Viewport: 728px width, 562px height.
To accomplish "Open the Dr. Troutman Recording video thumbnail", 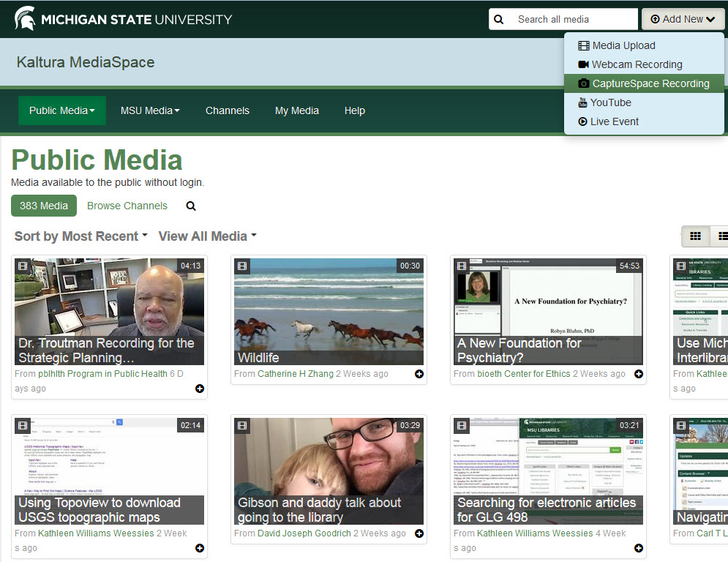I will (x=109, y=312).
